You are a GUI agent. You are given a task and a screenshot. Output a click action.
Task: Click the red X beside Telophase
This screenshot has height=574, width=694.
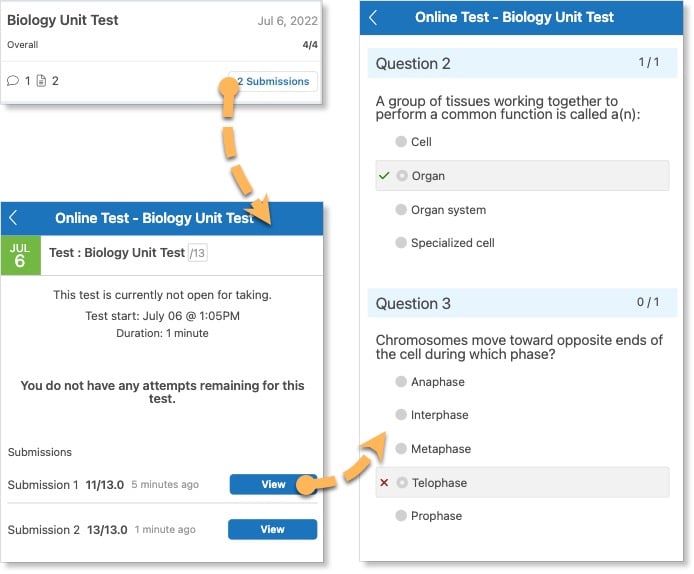(384, 483)
